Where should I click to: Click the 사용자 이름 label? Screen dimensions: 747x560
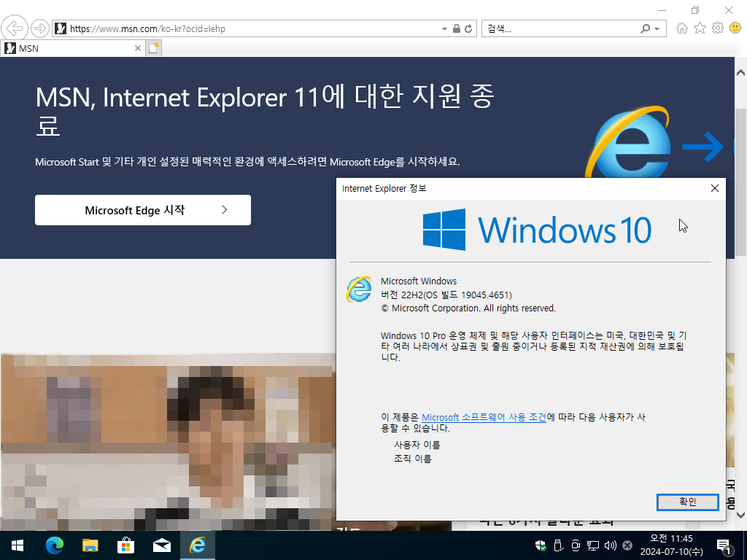417,445
